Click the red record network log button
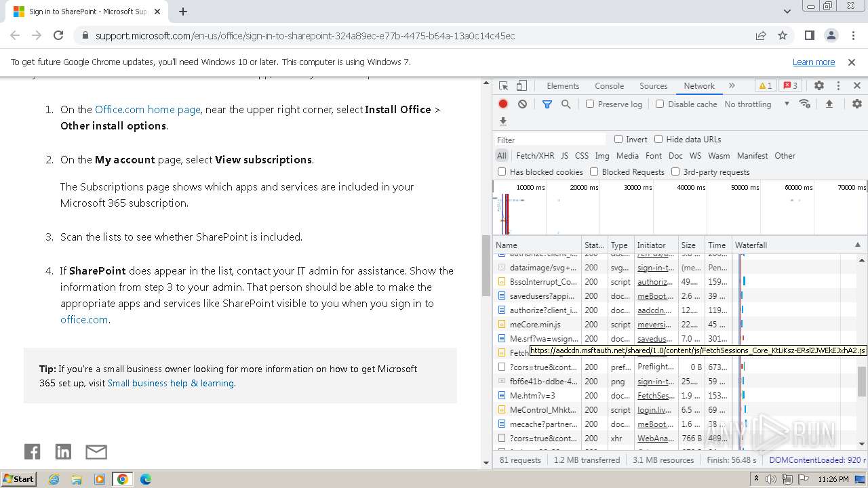The image size is (868, 488). coord(503,104)
